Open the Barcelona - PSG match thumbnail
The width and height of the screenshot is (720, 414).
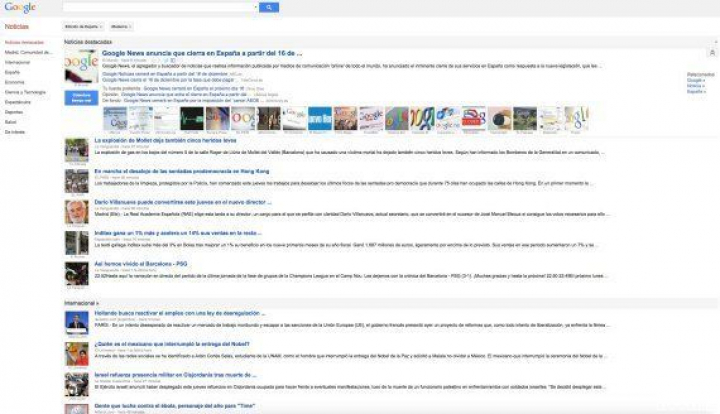tap(76, 274)
